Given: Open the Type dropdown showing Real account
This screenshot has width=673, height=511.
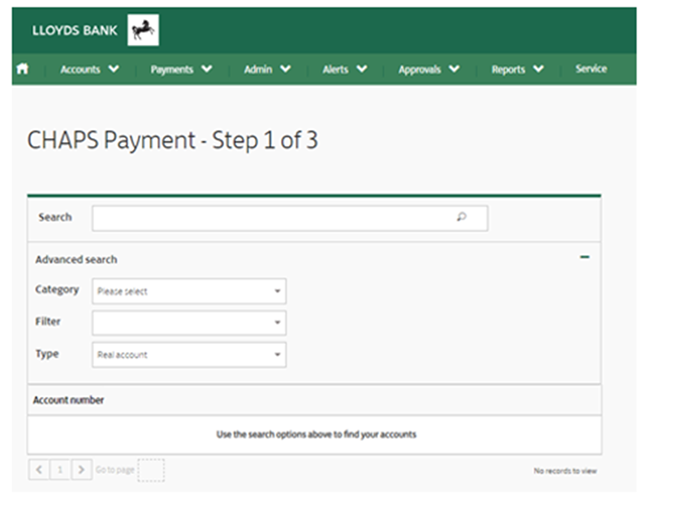Looking at the screenshot, I should (189, 355).
